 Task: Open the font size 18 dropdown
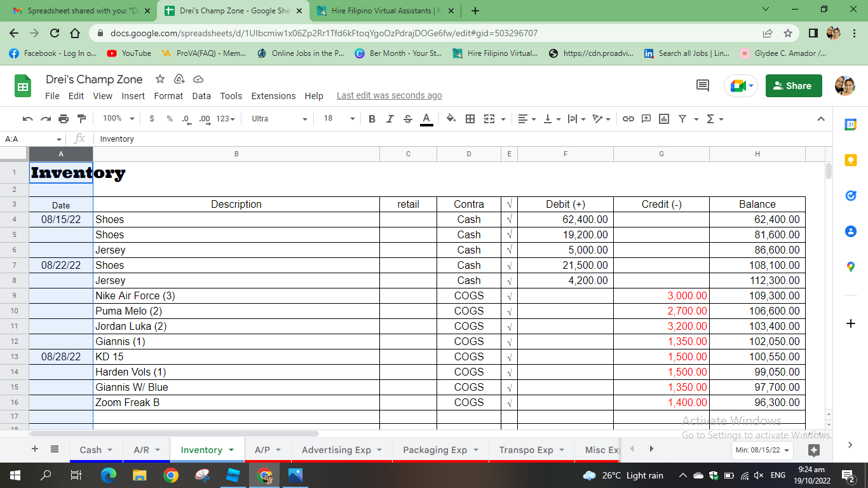point(339,119)
